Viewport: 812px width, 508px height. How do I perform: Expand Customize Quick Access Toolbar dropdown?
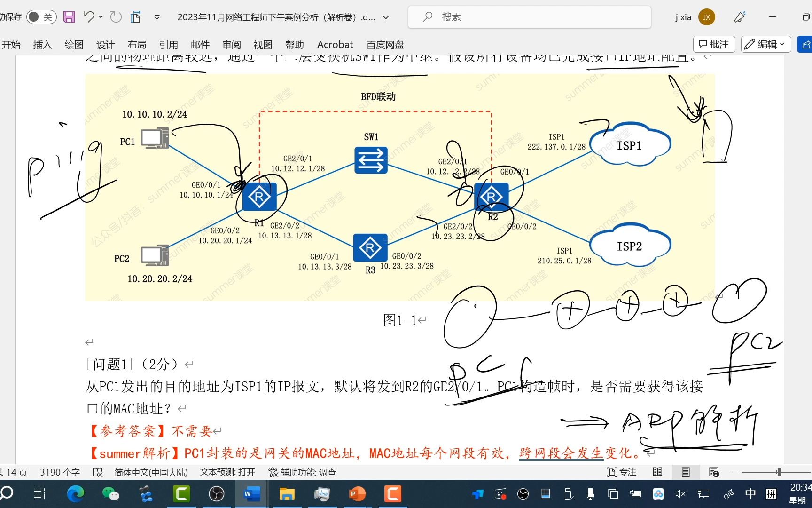coord(157,17)
